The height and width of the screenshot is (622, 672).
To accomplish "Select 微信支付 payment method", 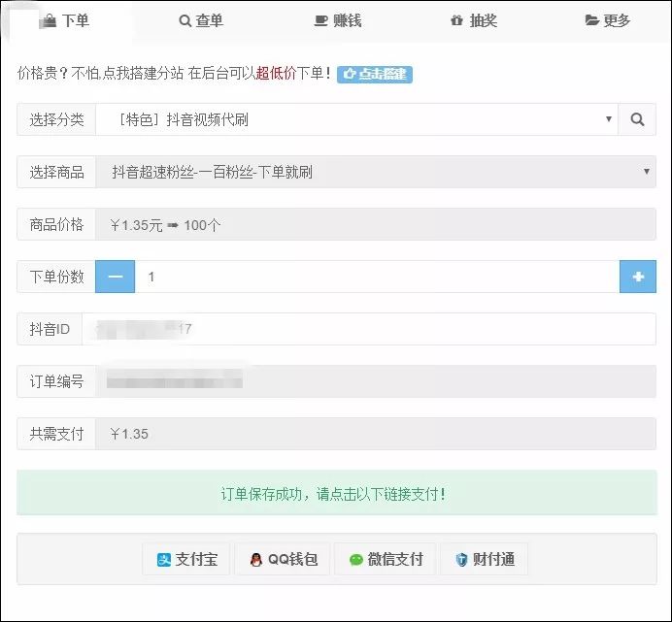I will click(x=386, y=559).
